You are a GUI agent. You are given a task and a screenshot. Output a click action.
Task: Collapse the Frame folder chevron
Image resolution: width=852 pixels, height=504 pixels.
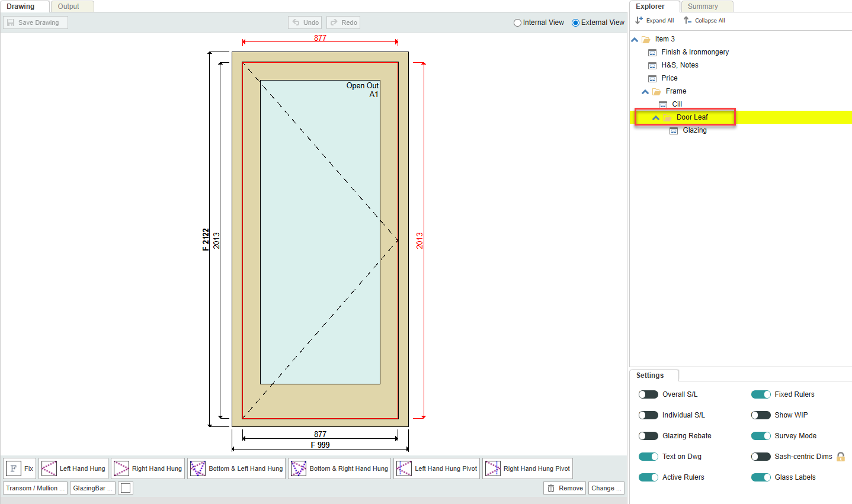[x=645, y=92]
